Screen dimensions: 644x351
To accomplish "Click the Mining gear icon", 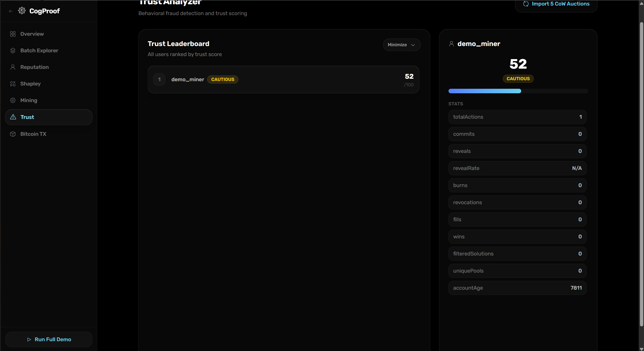I will 13,100.
